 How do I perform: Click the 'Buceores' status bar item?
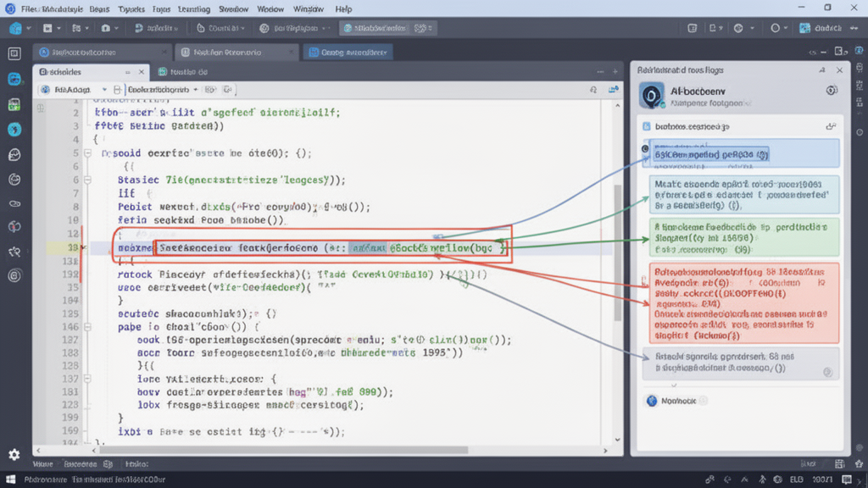click(x=81, y=464)
